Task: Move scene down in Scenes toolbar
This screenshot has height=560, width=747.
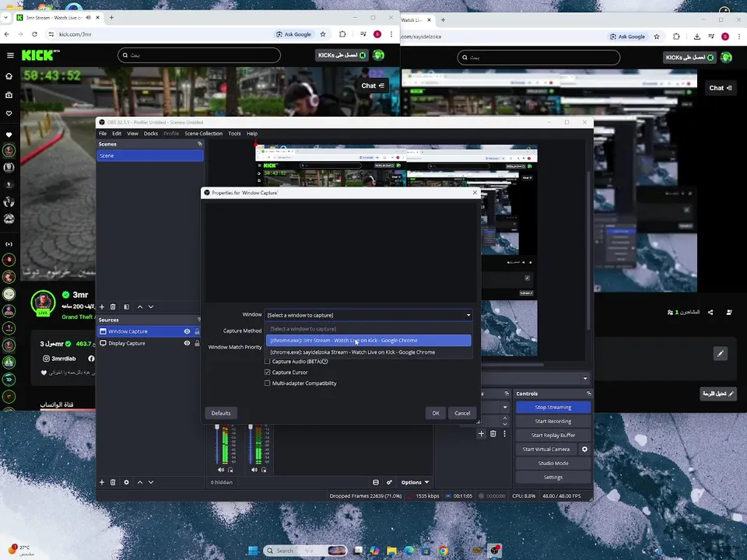Action: (150, 306)
